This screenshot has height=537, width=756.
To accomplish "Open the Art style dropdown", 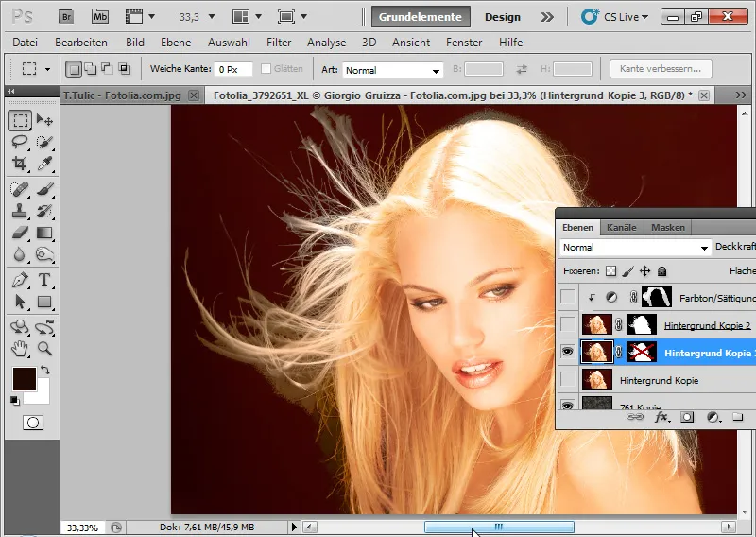I will (x=392, y=70).
